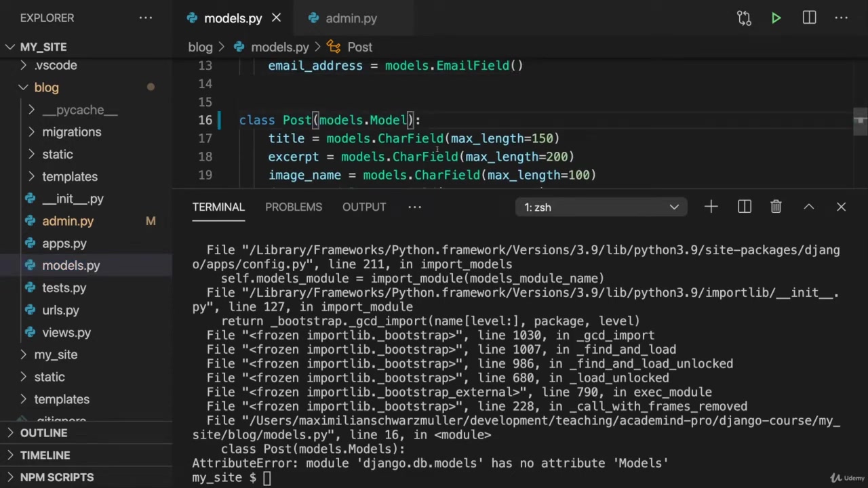
Task: Run the Python file with play icon
Action: pyautogui.click(x=776, y=18)
